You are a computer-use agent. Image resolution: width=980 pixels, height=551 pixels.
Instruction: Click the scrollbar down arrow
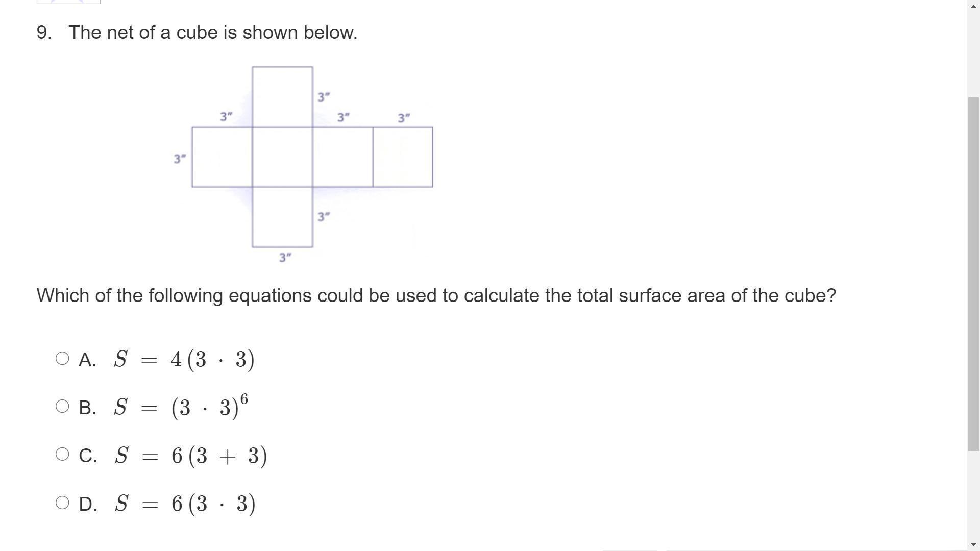tap(974, 545)
